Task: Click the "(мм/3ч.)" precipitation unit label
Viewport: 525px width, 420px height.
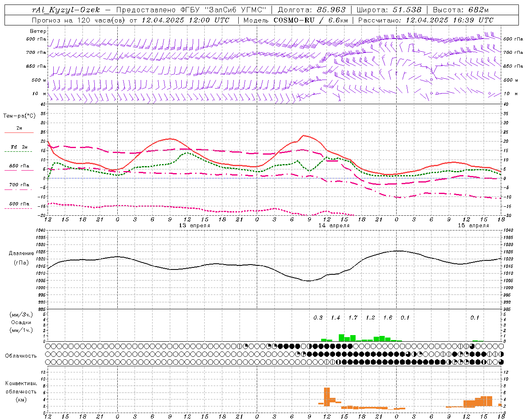Action: click(21, 315)
